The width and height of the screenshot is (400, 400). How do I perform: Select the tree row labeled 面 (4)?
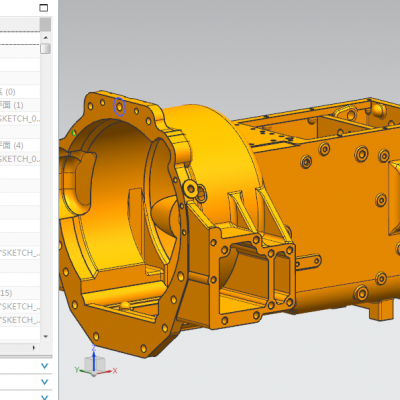pos(19,145)
